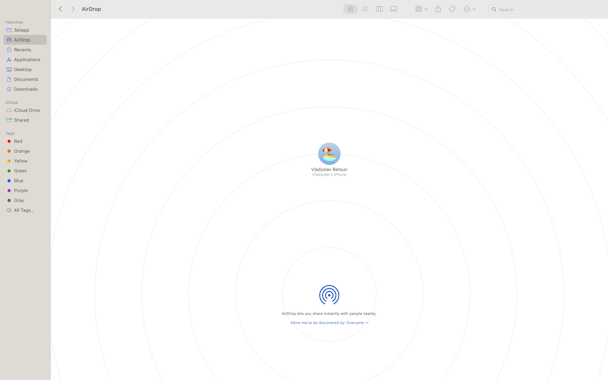This screenshot has width=608, height=380.
Task: Click the Downloads arrow icon
Action: pyautogui.click(x=9, y=89)
